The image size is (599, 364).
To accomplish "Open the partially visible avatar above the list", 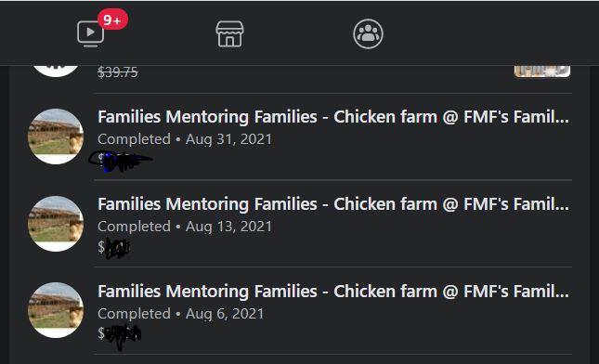I will coord(56,71).
